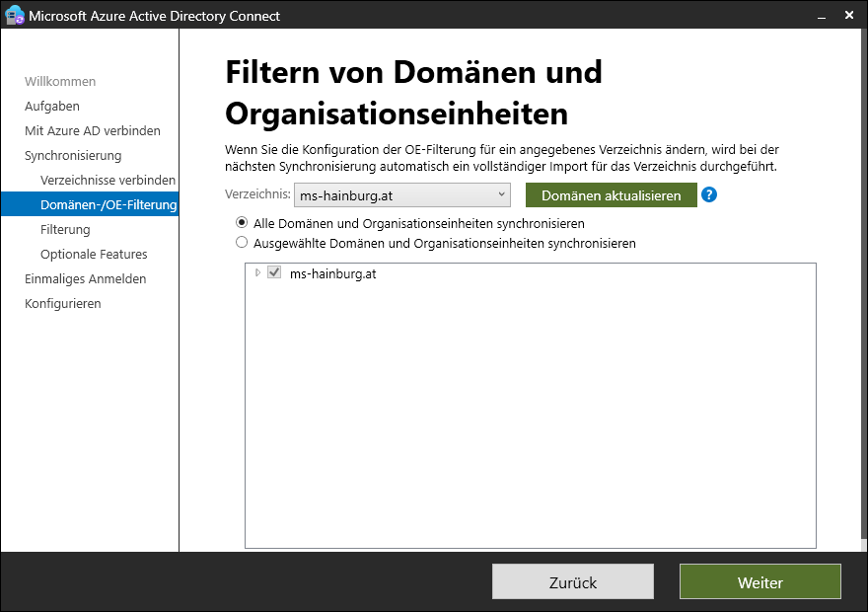This screenshot has width=868, height=612.
Task: Open 'Optionale Features' in sidebar
Action: [x=94, y=254]
